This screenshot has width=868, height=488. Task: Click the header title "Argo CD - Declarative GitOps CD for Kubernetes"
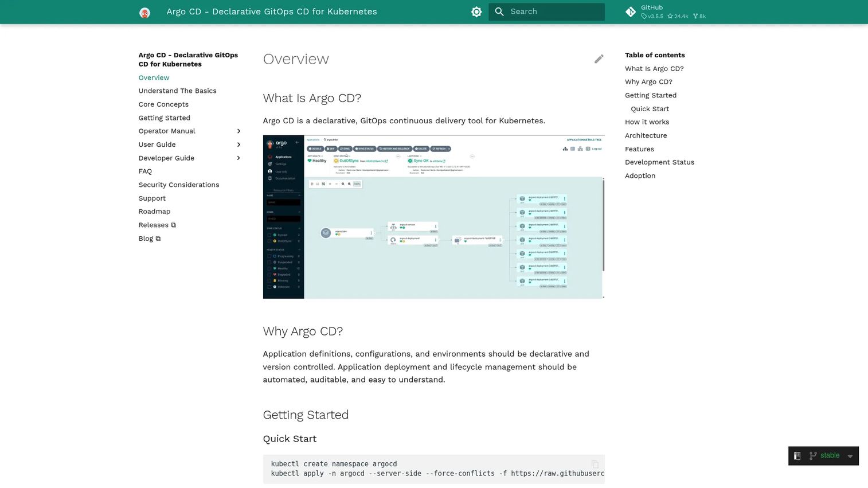(272, 11)
